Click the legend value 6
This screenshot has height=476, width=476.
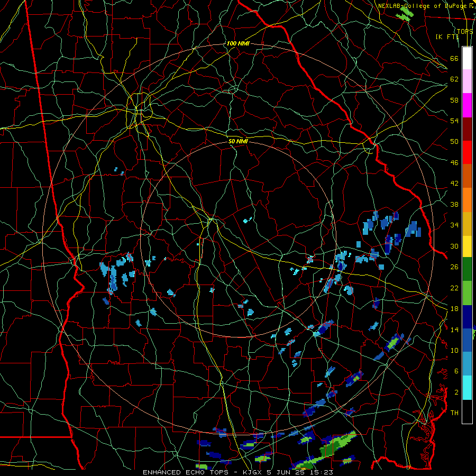(456, 371)
